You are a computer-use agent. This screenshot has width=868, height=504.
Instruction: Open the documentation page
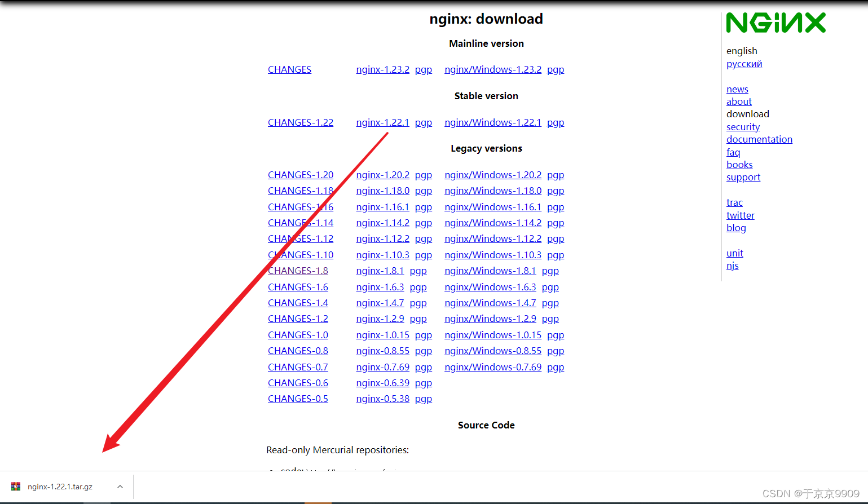759,139
